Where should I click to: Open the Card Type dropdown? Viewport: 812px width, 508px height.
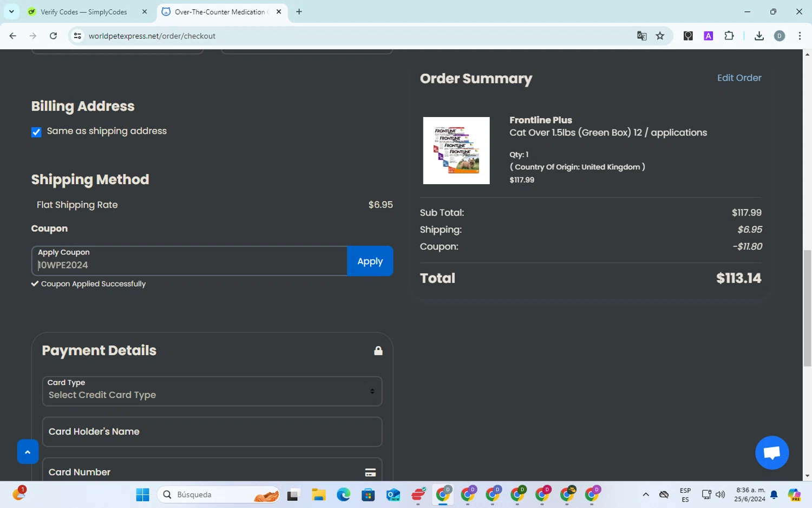tap(212, 391)
